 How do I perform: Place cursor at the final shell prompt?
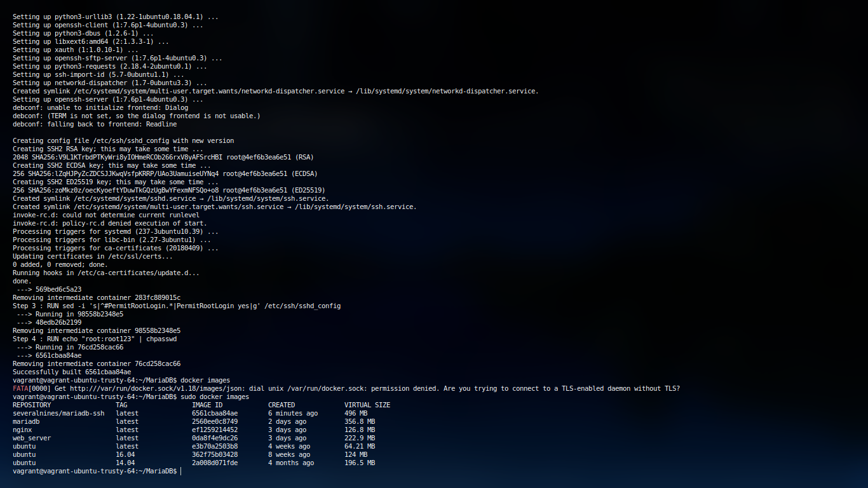(x=181, y=471)
